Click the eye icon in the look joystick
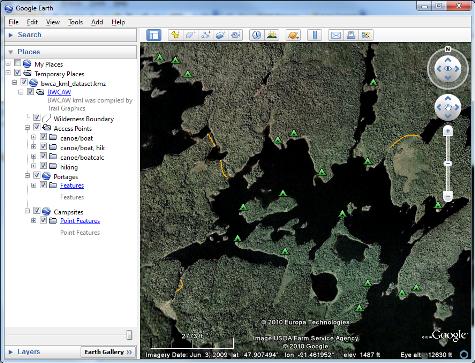Screen dimensions: 475x363 [x=448, y=69]
